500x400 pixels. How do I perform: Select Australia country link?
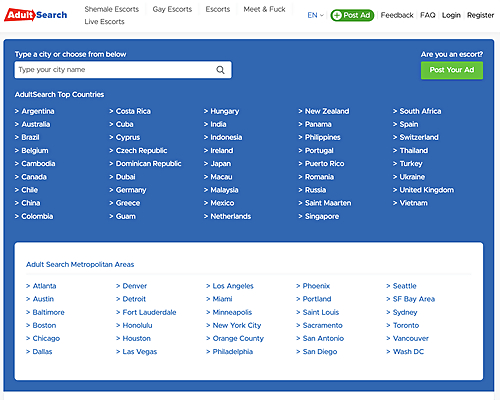36,124
